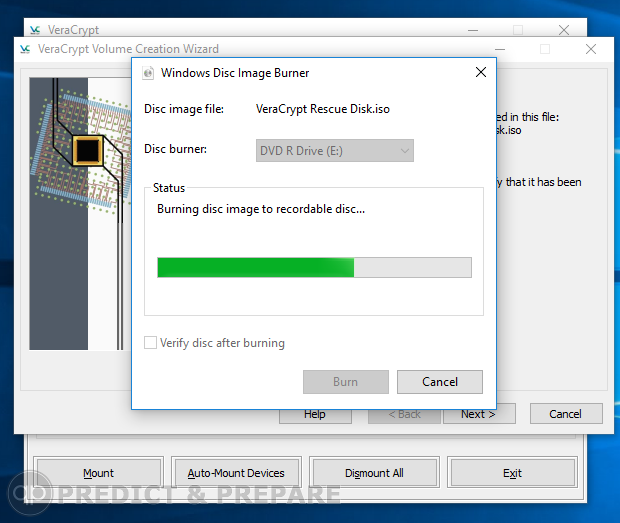The width and height of the screenshot is (620, 523).
Task: Open the Disc burner DVD R Drive dropdown
Action: (335, 151)
